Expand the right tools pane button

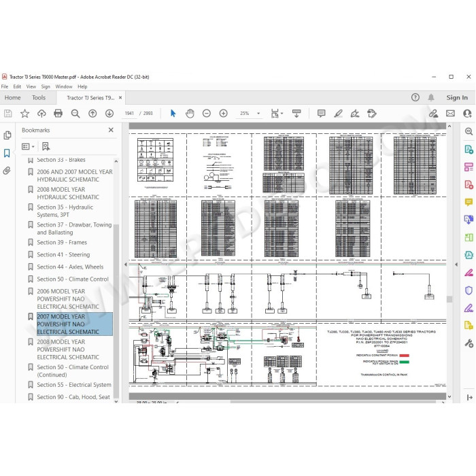click(x=469, y=397)
